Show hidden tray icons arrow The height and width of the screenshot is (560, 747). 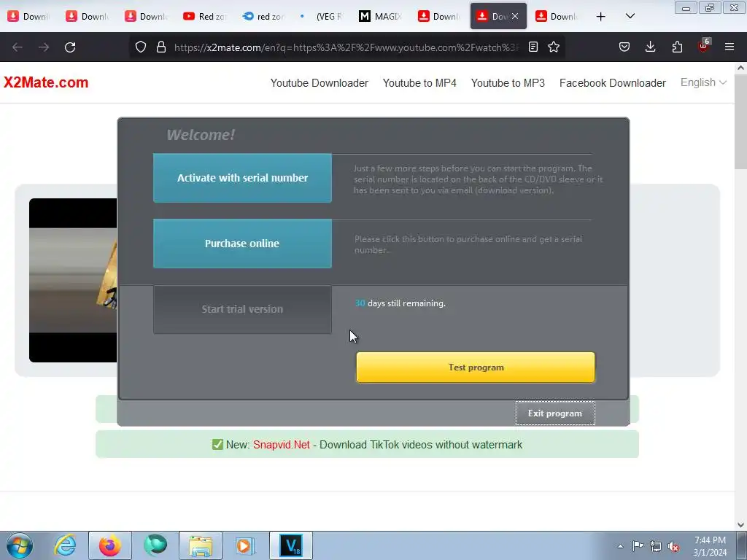coord(620,546)
